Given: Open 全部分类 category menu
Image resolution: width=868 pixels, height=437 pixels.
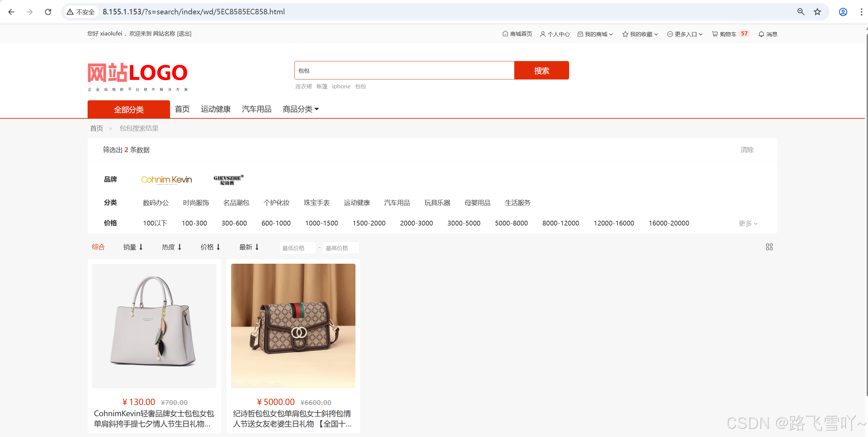Looking at the screenshot, I should tap(128, 110).
